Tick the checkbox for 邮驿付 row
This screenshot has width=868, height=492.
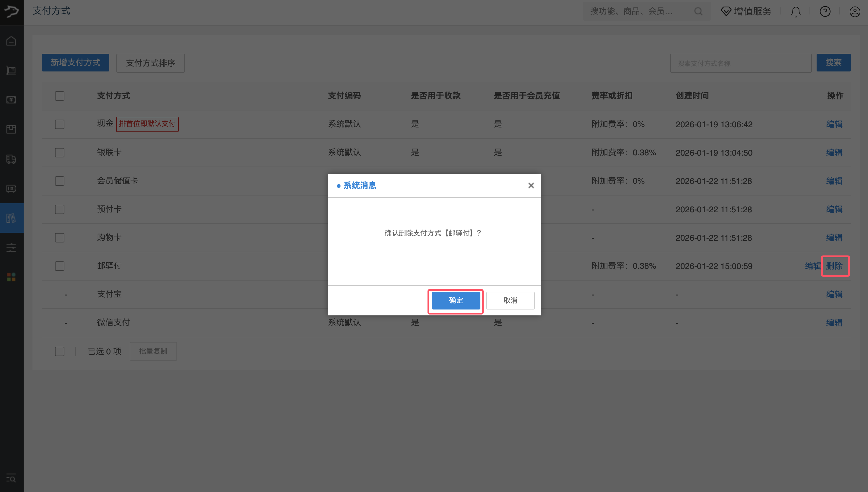pyautogui.click(x=60, y=266)
